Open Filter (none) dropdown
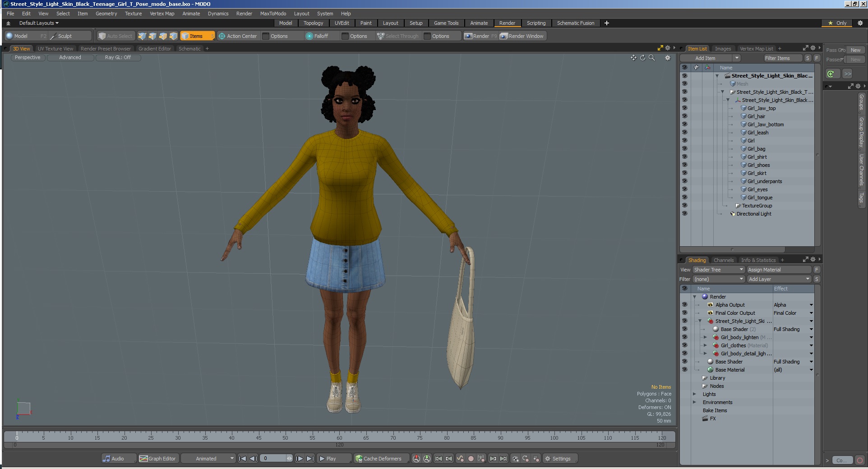 coord(718,279)
